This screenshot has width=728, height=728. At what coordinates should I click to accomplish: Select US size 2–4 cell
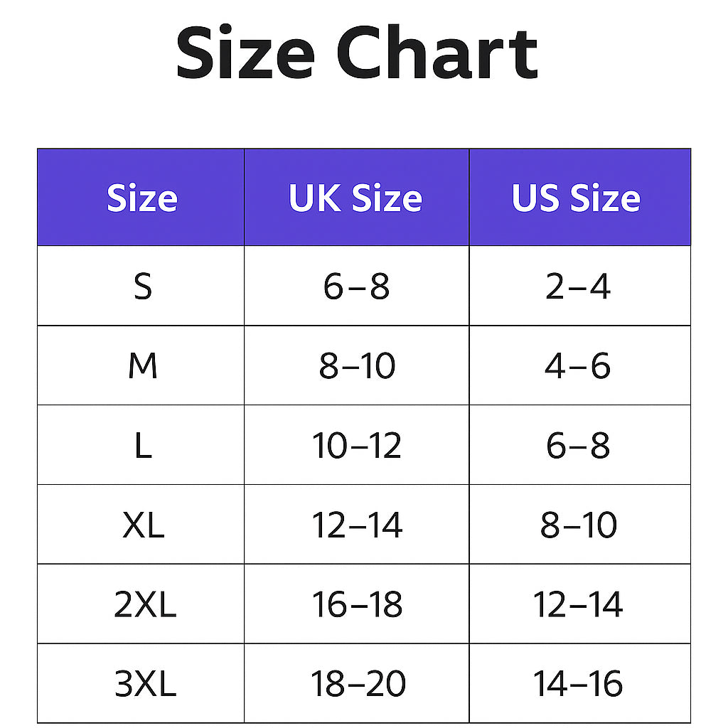(x=578, y=287)
